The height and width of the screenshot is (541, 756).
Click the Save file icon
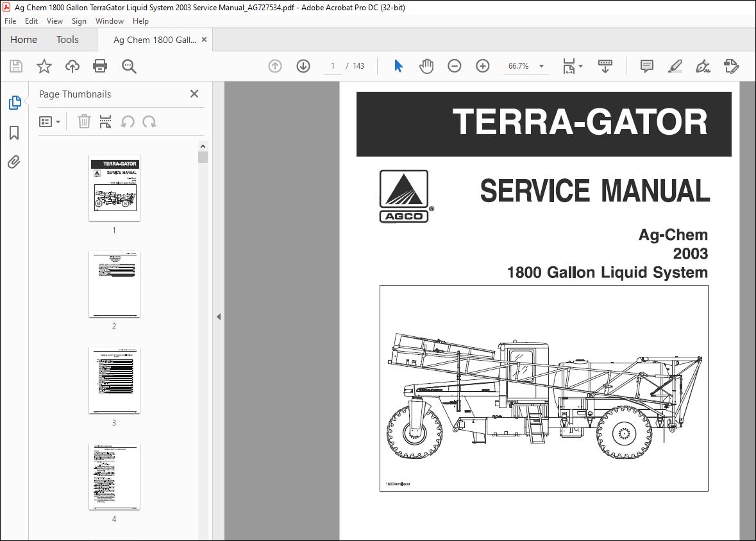16,66
